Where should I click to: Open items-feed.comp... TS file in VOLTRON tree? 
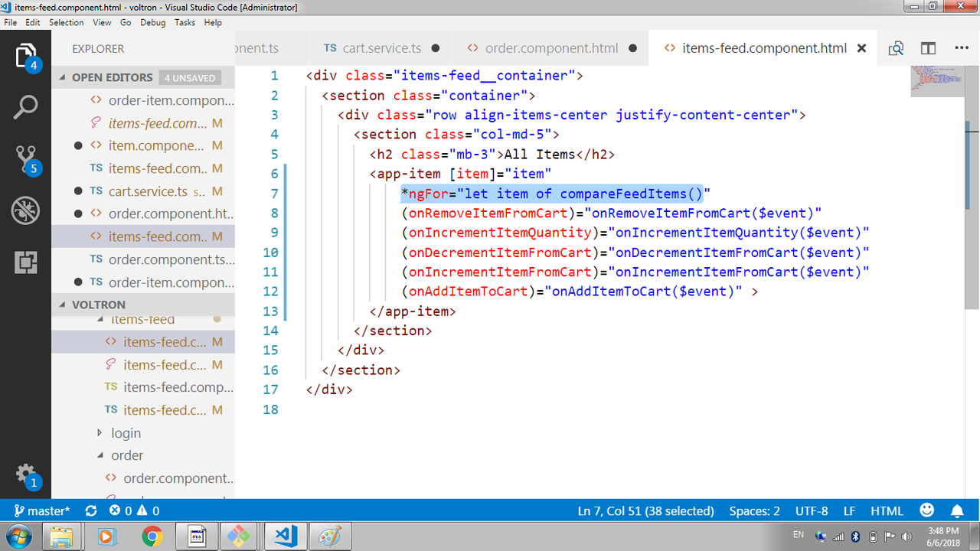(143, 387)
